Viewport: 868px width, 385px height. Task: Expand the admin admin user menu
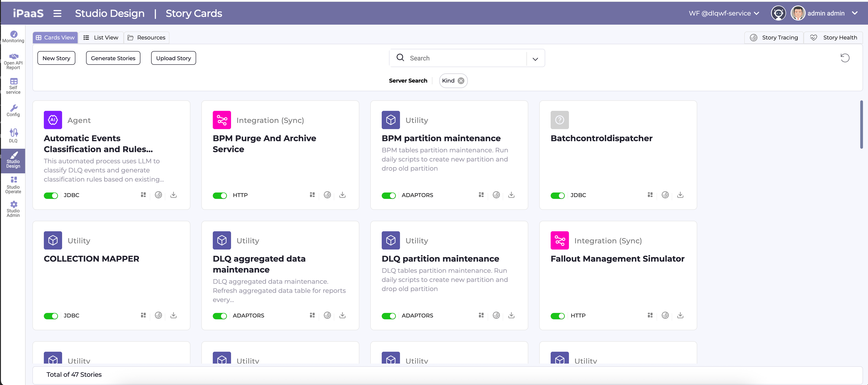pos(855,13)
